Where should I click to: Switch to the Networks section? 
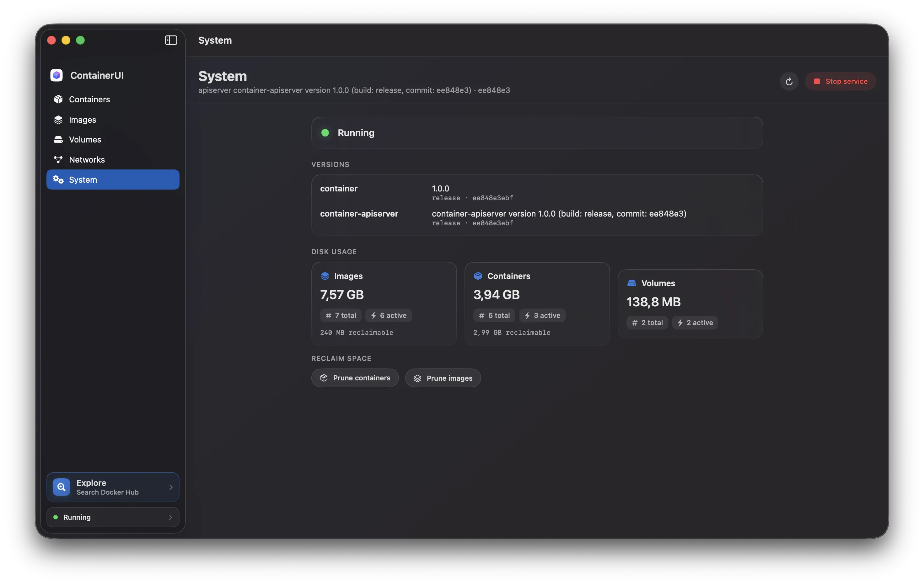[x=113, y=159]
